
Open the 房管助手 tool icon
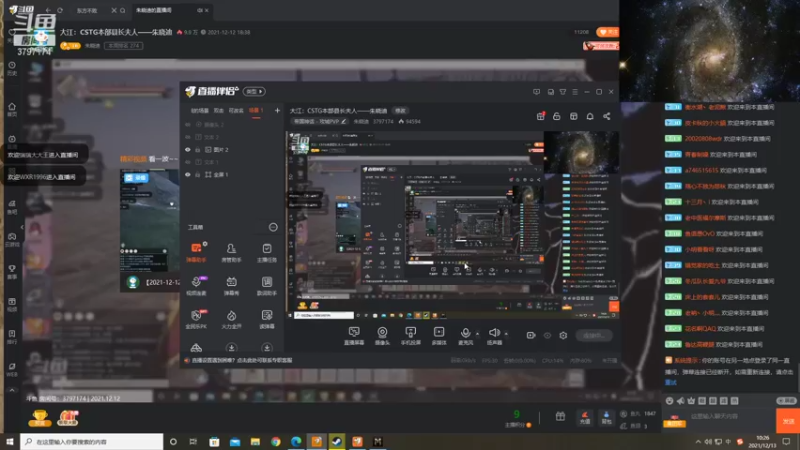click(231, 252)
